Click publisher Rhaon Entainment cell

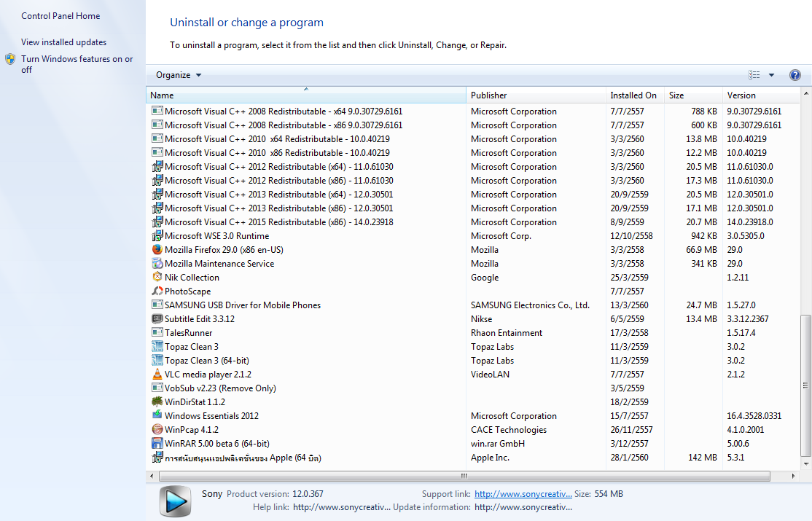[507, 333]
